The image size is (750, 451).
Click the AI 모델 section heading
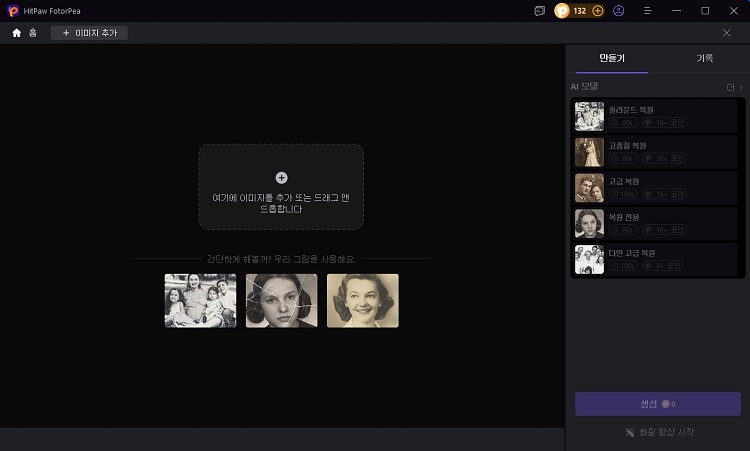584,87
